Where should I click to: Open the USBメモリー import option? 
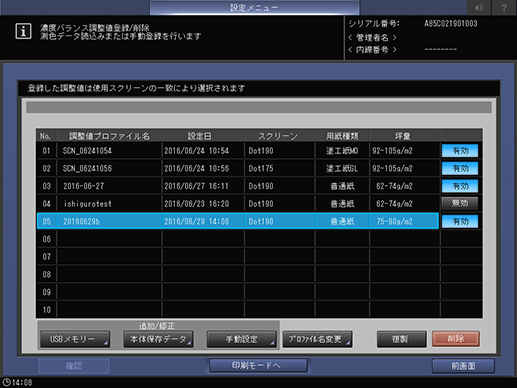point(75,339)
